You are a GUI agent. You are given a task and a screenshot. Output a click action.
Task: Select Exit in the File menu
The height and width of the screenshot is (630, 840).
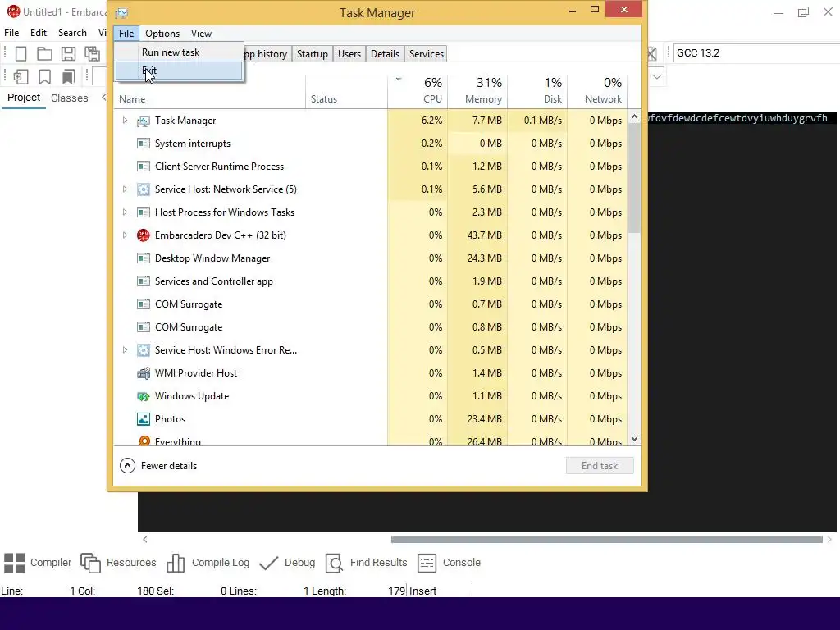coord(179,71)
